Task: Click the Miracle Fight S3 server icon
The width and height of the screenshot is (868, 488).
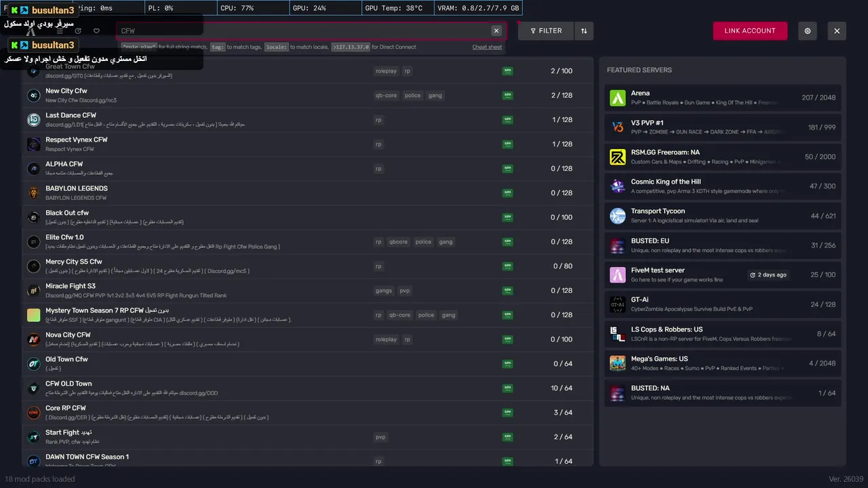Action: point(33,291)
